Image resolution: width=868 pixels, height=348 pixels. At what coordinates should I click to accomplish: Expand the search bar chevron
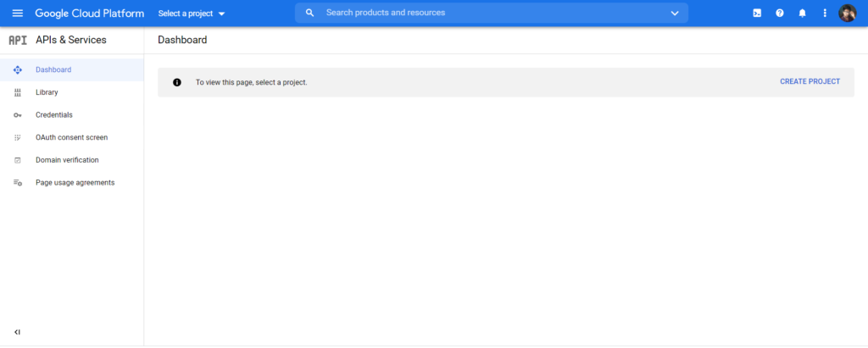point(675,14)
